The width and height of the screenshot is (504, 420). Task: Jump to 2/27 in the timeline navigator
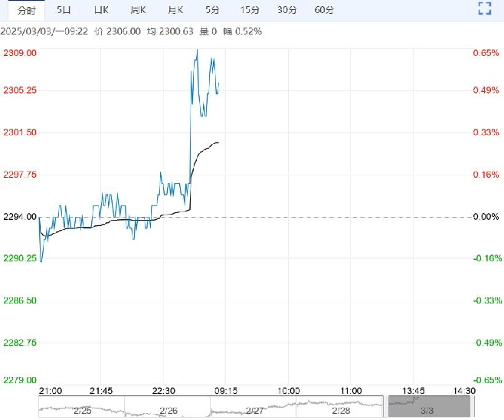(x=257, y=411)
